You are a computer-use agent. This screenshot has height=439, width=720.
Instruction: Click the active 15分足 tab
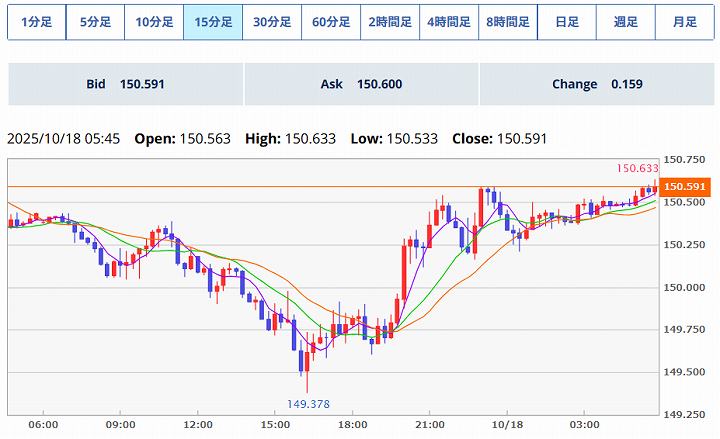tap(213, 21)
